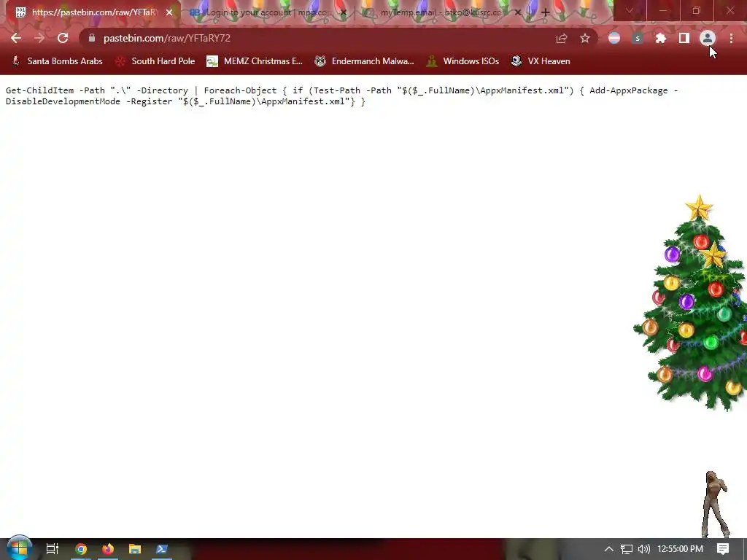Click the dancing figure near taskbar
This screenshot has width=747, height=560.
click(x=716, y=505)
